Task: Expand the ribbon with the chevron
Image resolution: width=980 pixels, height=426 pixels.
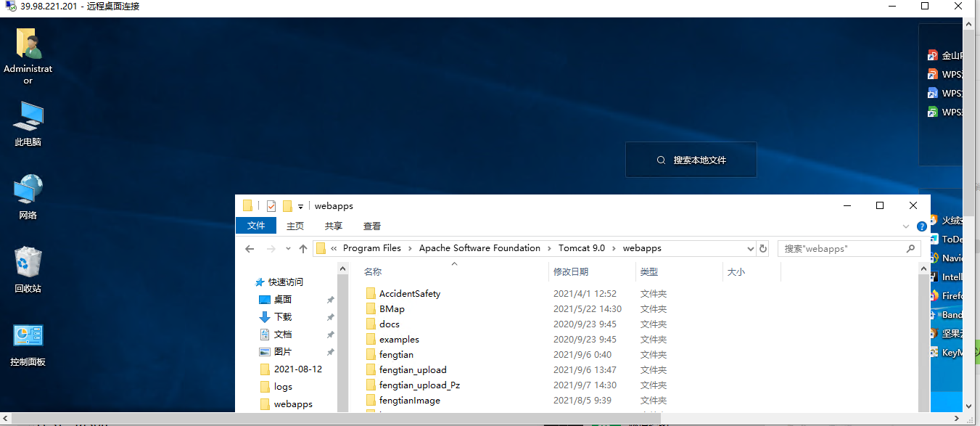Action: (906, 226)
